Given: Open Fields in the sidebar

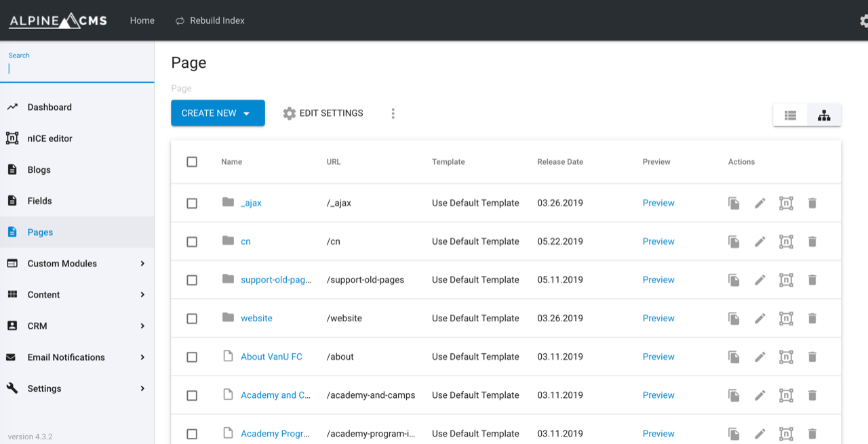Looking at the screenshot, I should [77, 201].
